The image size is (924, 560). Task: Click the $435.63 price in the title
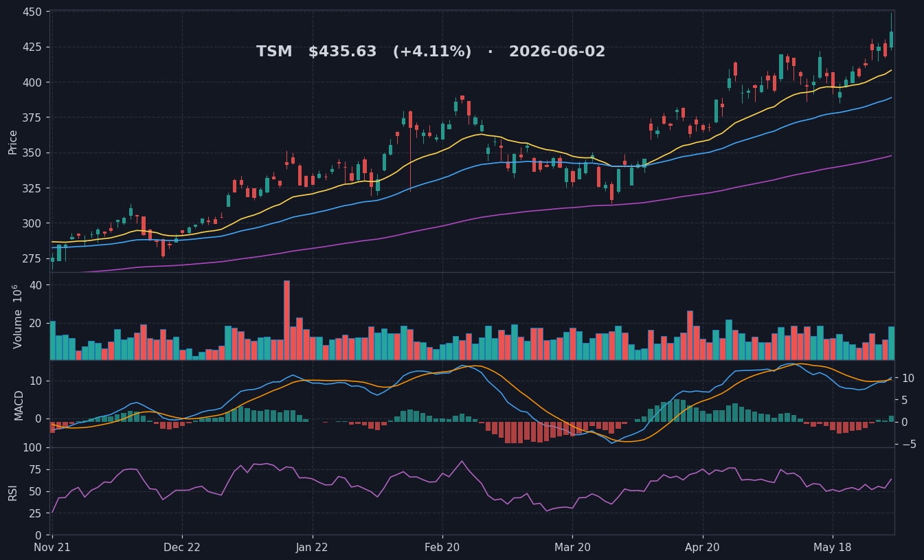pos(342,52)
